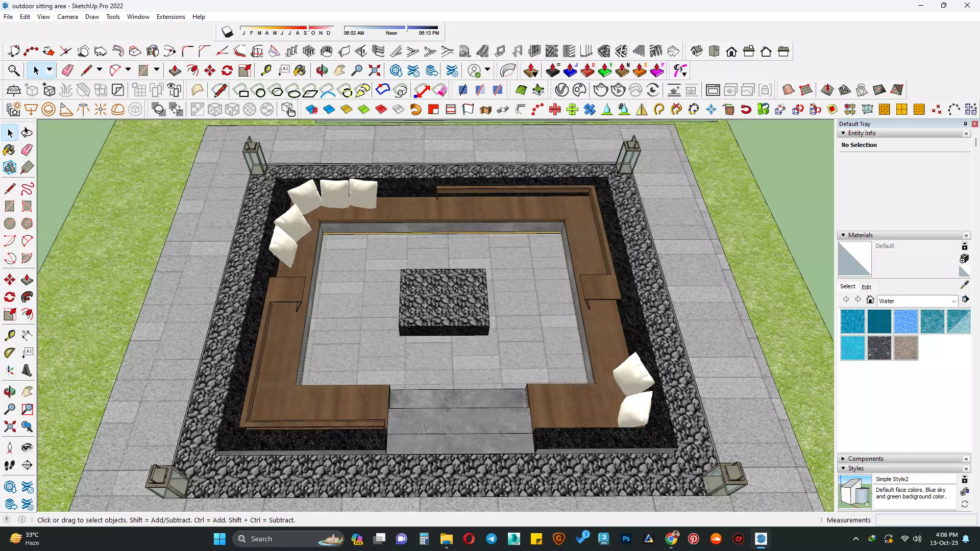
Task: Click the Simple Style2 style thumbnail
Action: point(855,491)
